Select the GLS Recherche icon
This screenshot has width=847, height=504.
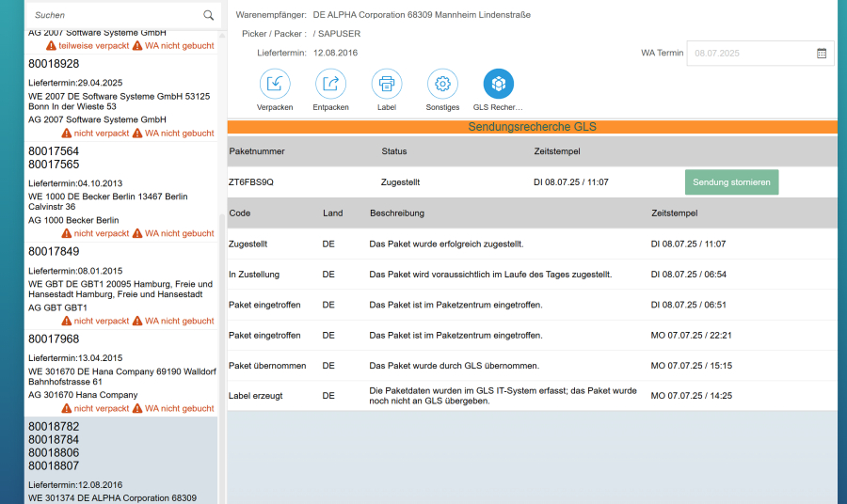point(498,85)
